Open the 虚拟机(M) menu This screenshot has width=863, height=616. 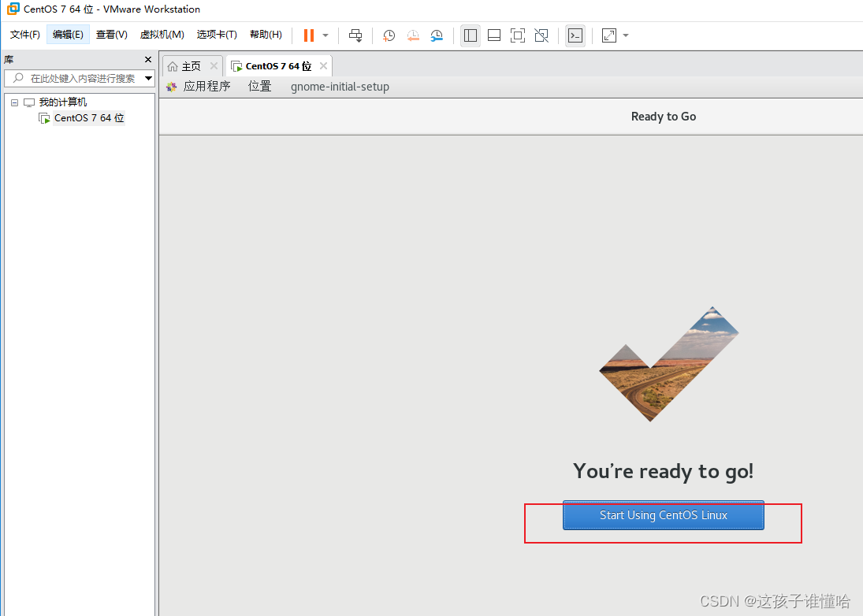162,34
